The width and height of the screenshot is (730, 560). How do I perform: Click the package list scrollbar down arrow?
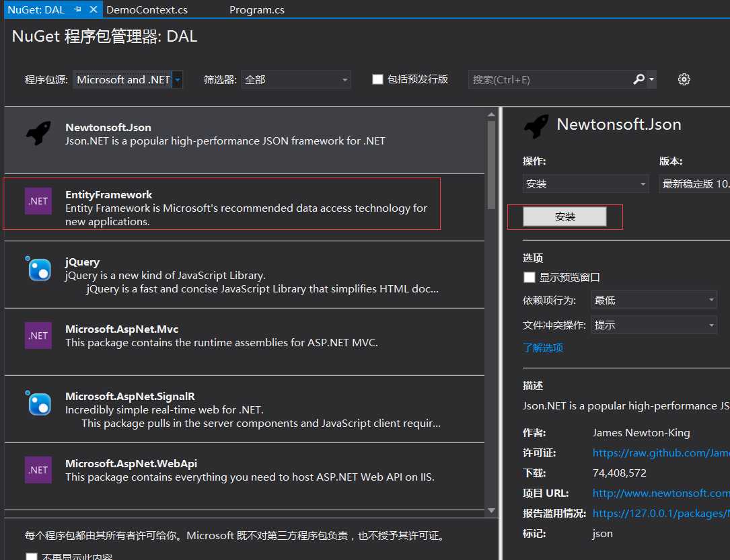point(491,510)
